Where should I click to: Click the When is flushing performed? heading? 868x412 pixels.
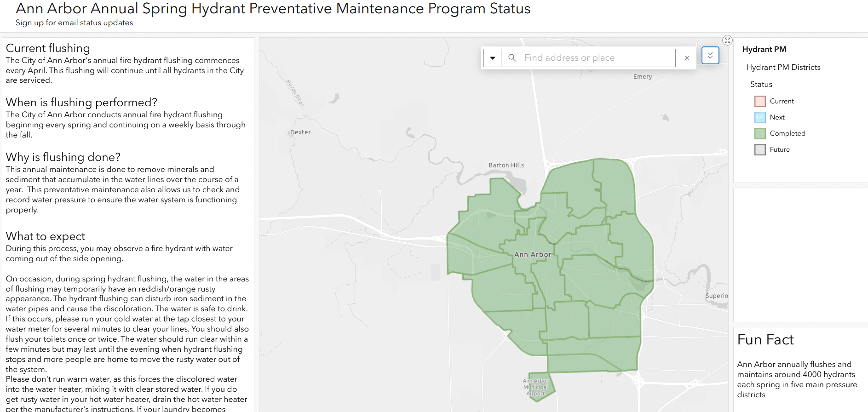(81, 102)
